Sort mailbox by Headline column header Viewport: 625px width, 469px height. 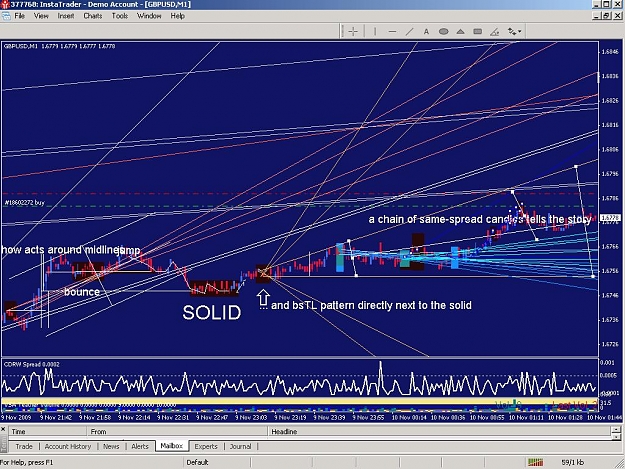[x=438, y=432]
